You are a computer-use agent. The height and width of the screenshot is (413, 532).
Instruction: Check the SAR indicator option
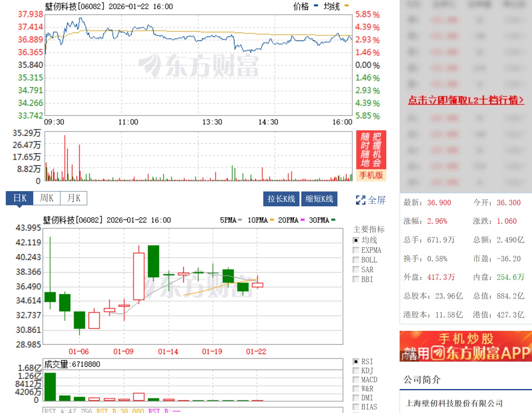pos(356,270)
